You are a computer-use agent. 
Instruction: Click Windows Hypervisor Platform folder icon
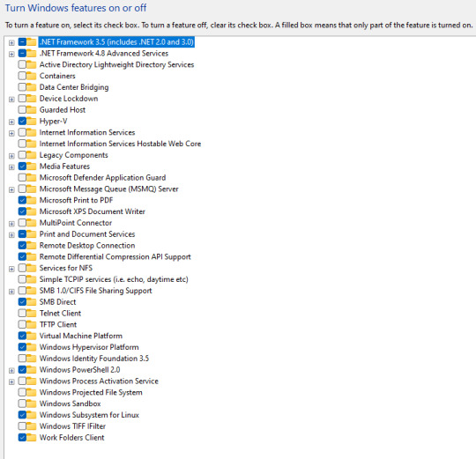tap(31, 347)
